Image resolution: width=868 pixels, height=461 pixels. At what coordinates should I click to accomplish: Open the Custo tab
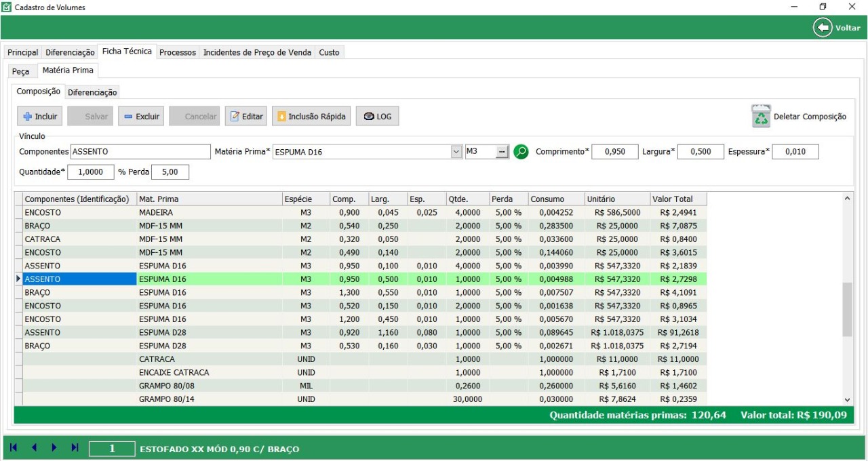click(x=329, y=52)
